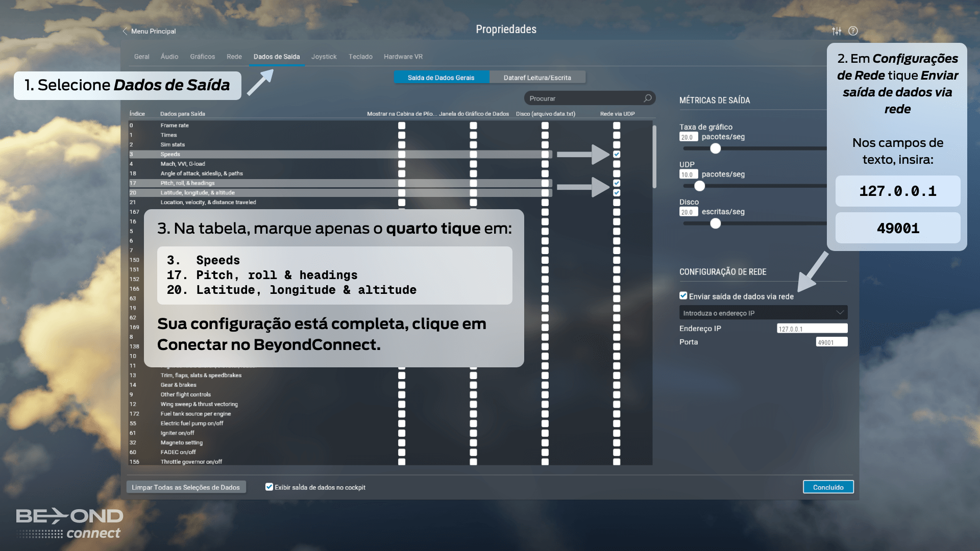Open the Áudio tab
980x551 pixels.
pyautogui.click(x=169, y=57)
